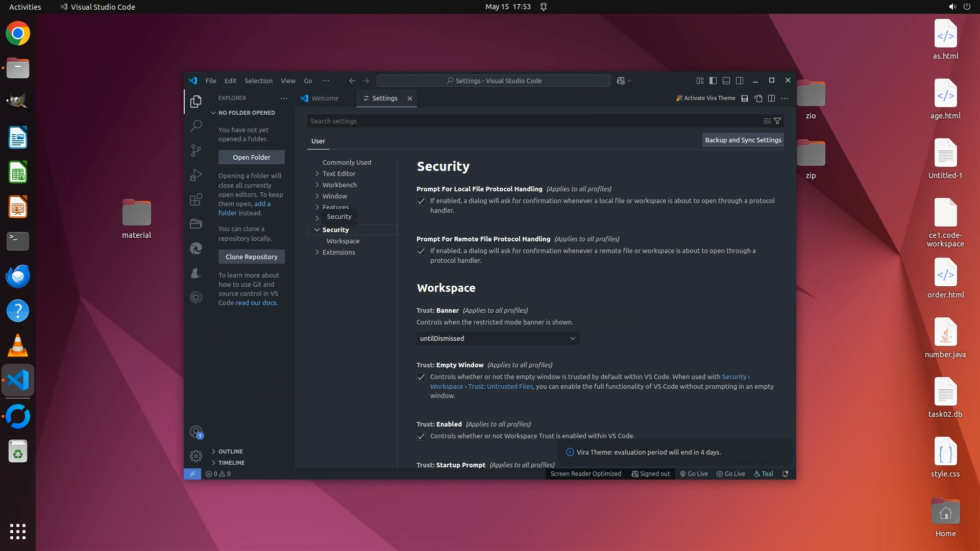This screenshot has height=551, width=980.
Task: Open the Search view in activity bar
Action: coord(196,126)
